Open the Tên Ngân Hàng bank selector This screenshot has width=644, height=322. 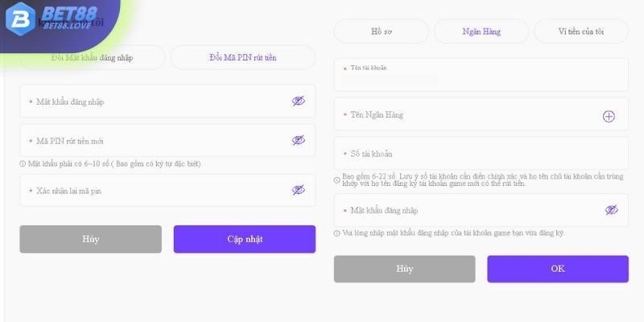click(x=481, y=114)
